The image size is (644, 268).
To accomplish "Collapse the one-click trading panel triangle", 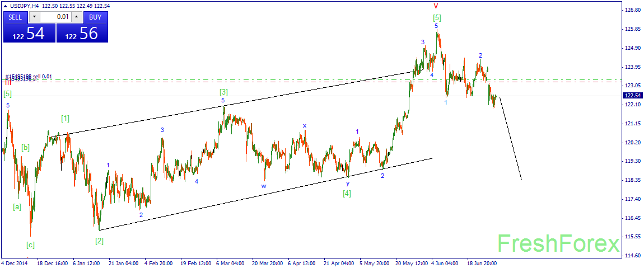I will pyautogui.click(x=4, y=6).
